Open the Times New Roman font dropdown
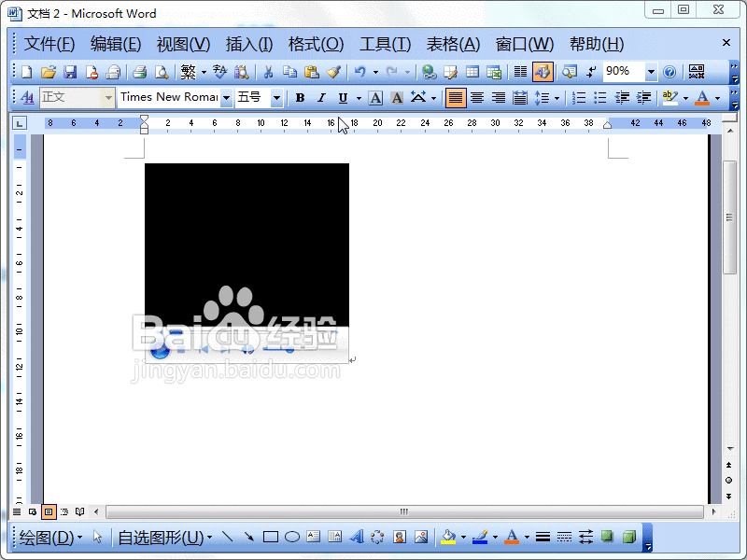 [227, 98]
